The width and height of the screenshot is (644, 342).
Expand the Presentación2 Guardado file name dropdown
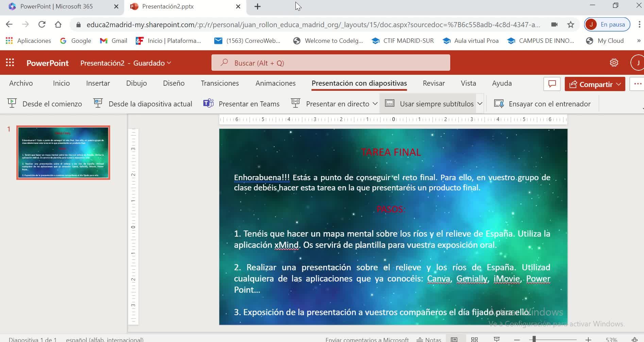click(x=126, y=63)
